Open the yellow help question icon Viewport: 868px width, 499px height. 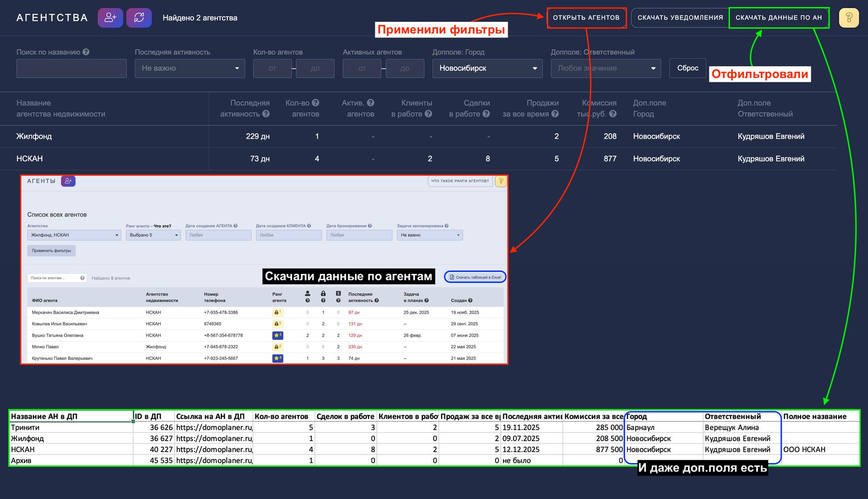tap(849, 18)
